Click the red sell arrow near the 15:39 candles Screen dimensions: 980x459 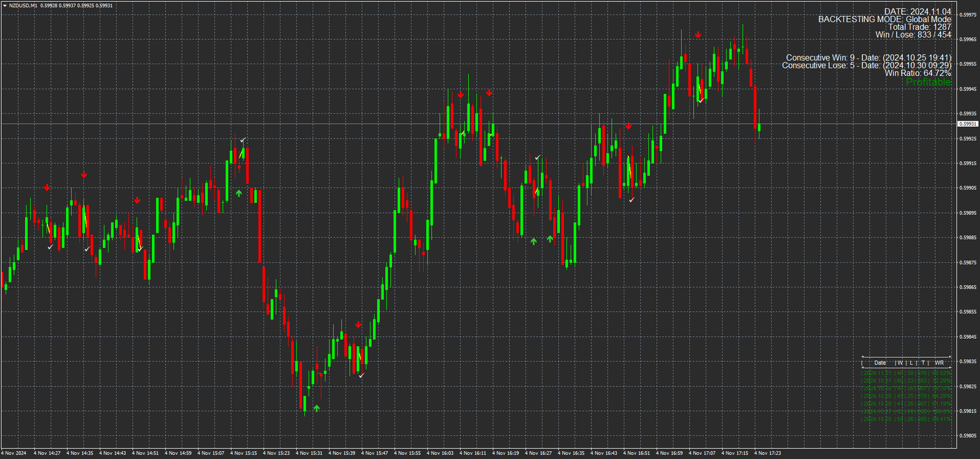pyautogui.click(x=358, y=325)
